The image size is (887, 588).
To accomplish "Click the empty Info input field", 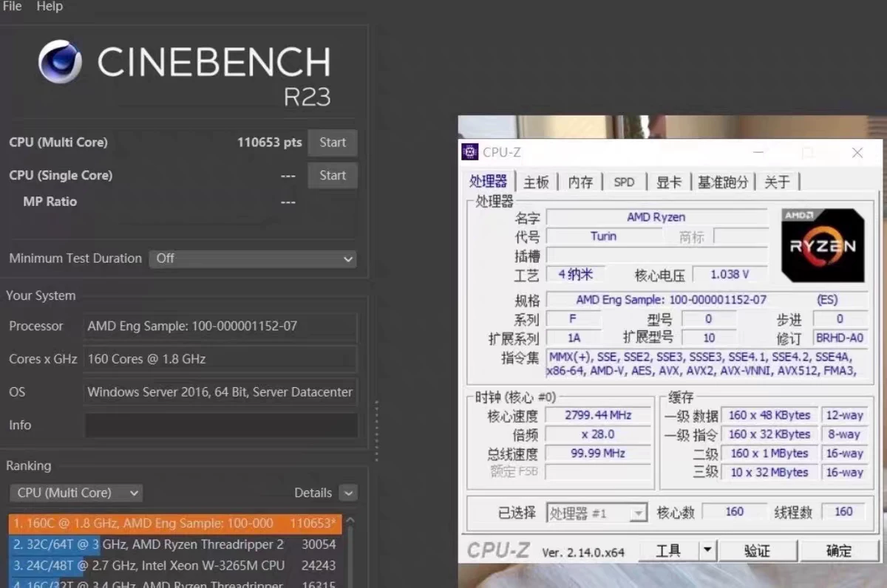I will tap(220, 425).
